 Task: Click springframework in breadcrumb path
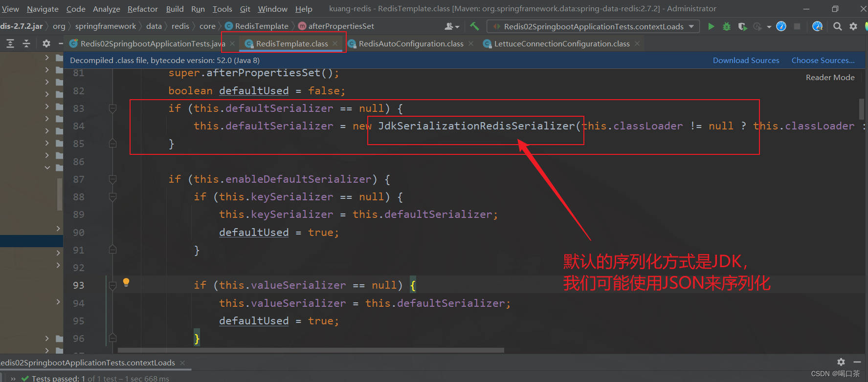pos(106,26)
